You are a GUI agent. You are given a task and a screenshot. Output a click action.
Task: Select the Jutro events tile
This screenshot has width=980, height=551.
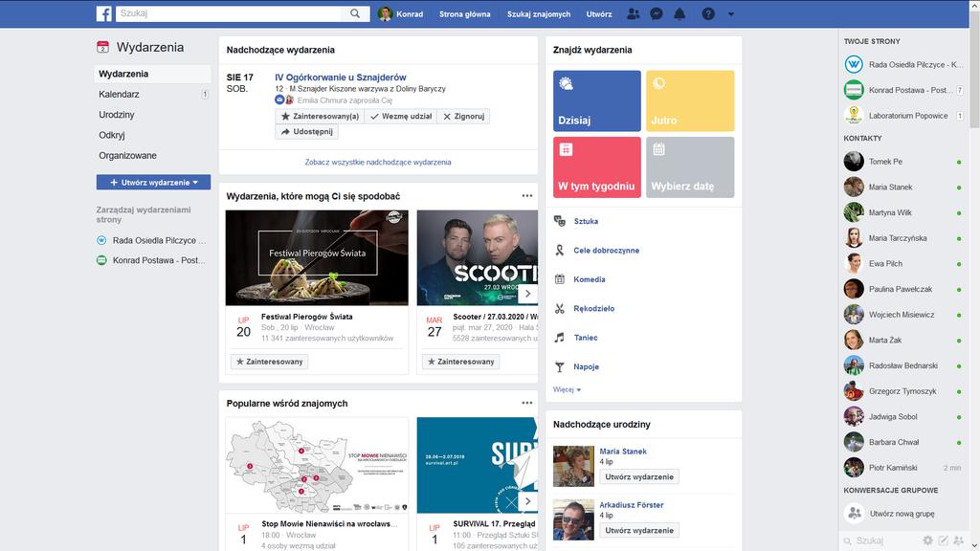(690, 100)
